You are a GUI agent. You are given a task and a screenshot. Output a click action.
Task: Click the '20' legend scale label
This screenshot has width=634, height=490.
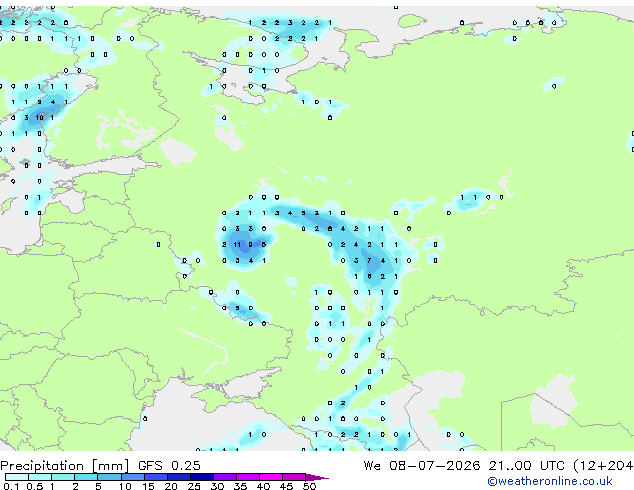click(171, 486)
